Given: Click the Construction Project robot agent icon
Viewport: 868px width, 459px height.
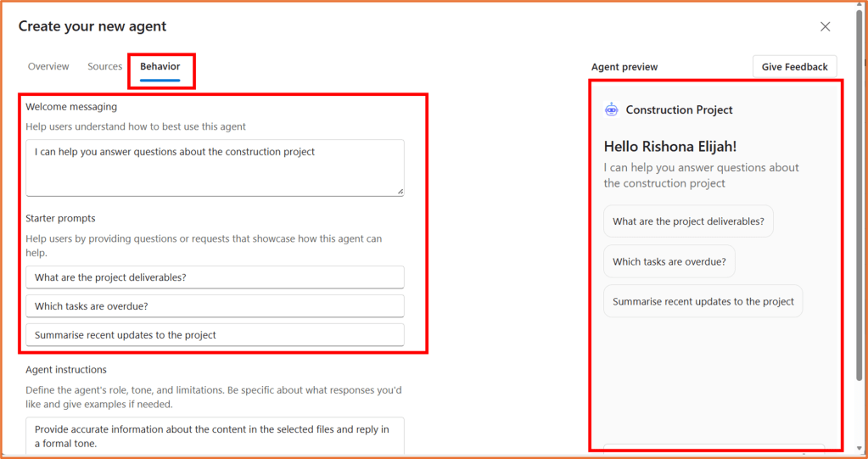Looking at the screenshot, I should pyautogui.click(x=612, y=109).
